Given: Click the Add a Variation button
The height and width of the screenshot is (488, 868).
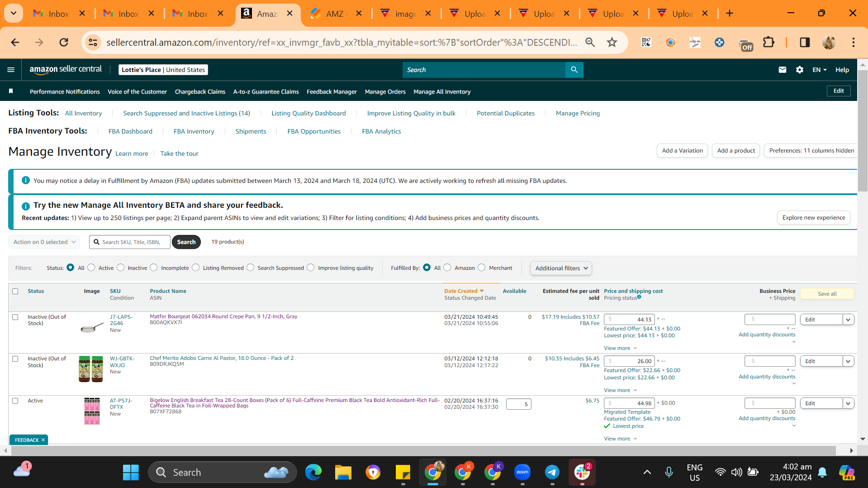Looking at the screenshot, I should (683, 150).
